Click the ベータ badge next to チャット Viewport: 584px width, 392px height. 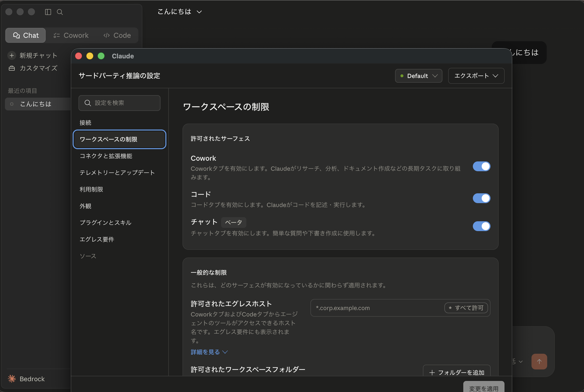coord(234,222)
